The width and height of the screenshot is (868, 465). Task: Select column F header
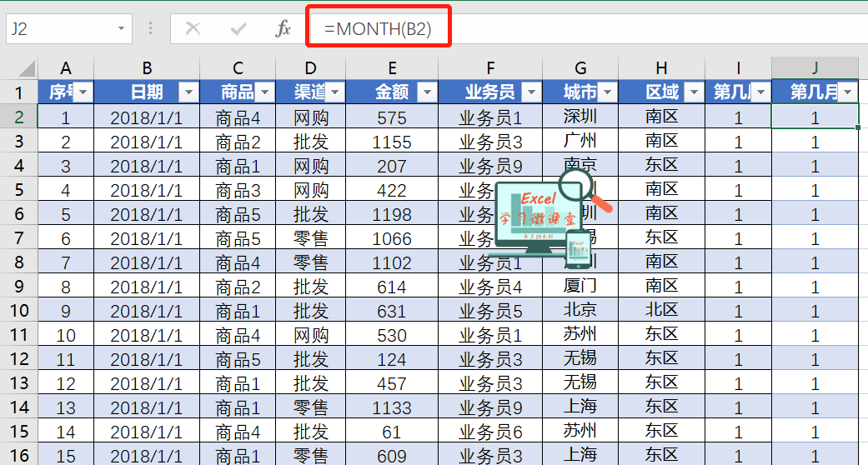(x=490, y=68)
